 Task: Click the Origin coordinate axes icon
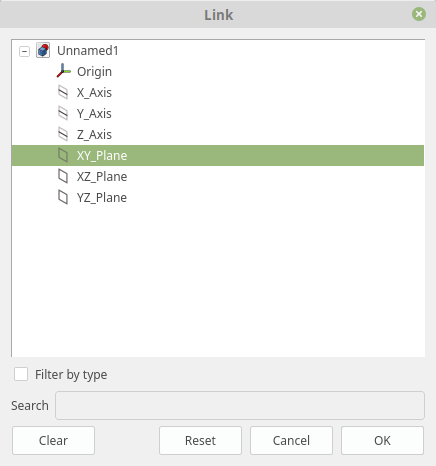pos(63,71)
